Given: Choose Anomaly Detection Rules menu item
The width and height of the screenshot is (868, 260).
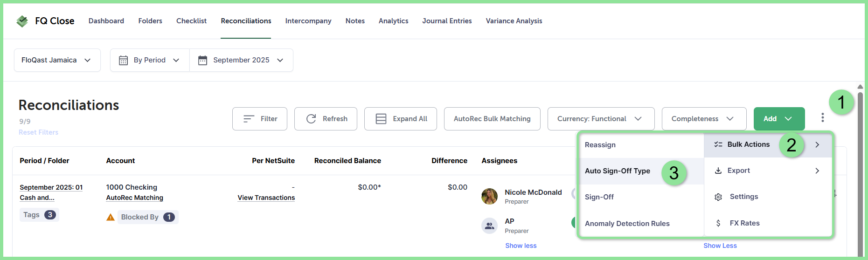Looking at the screenshot, I should click(x=641, y=224).
